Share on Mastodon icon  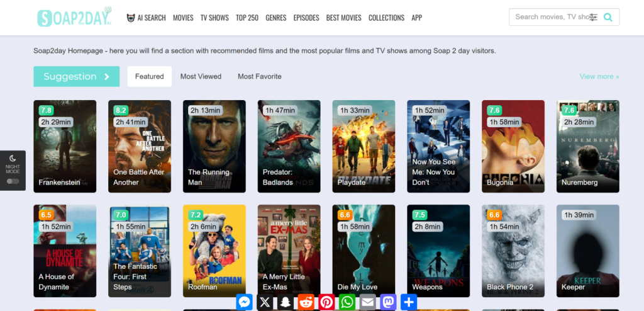[x=388, y=302]
